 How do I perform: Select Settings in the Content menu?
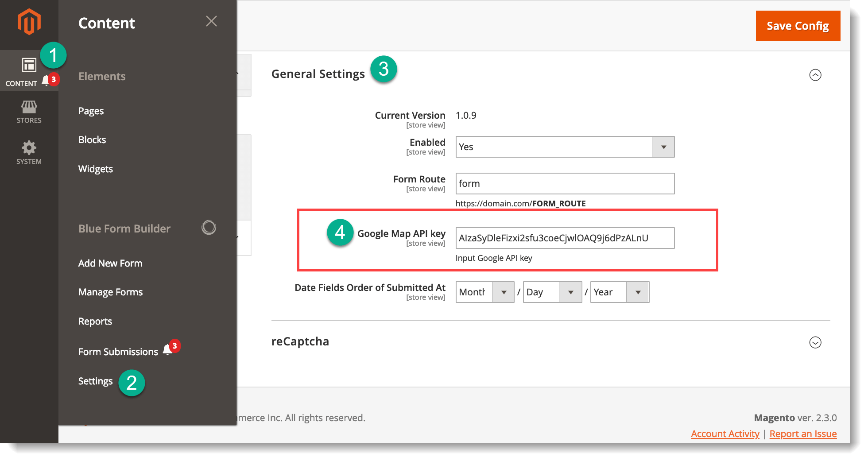[95, 381]
